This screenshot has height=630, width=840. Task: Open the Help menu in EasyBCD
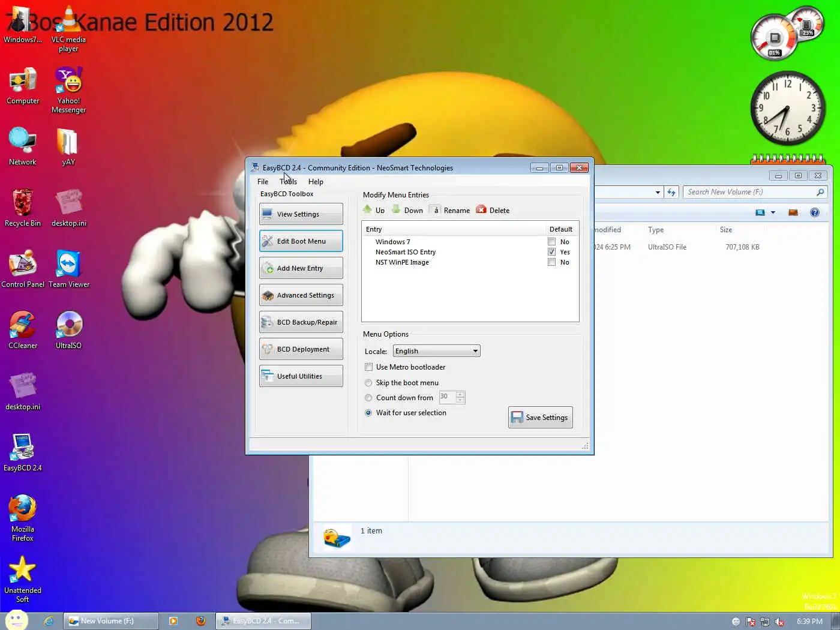coord(316,182)
